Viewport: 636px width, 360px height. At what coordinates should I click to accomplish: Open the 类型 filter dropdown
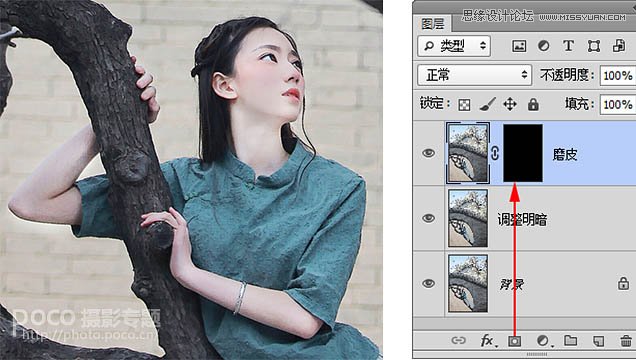click(x=454, y=46)
